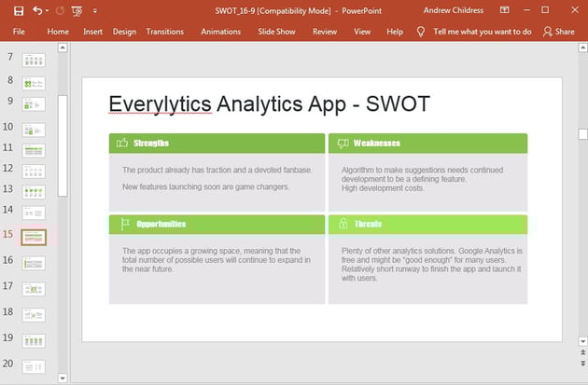Click the Share button
The image size is (588, 385).
[558, 31]
